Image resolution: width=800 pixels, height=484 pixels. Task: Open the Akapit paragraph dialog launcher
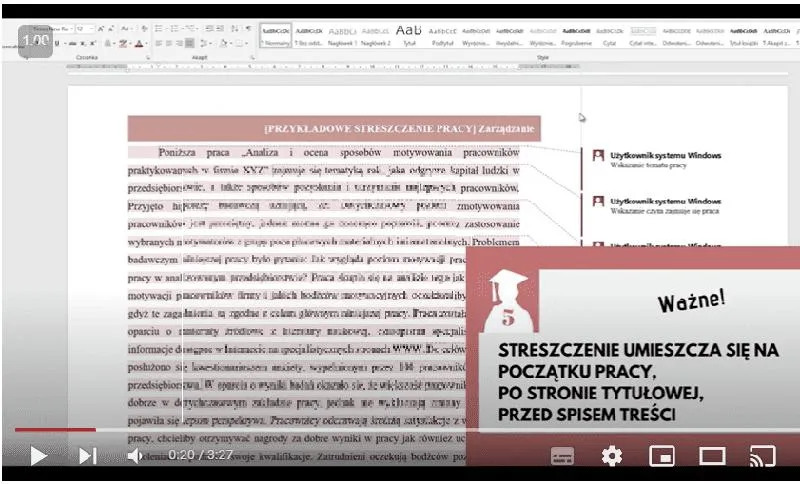click(252, 58)
